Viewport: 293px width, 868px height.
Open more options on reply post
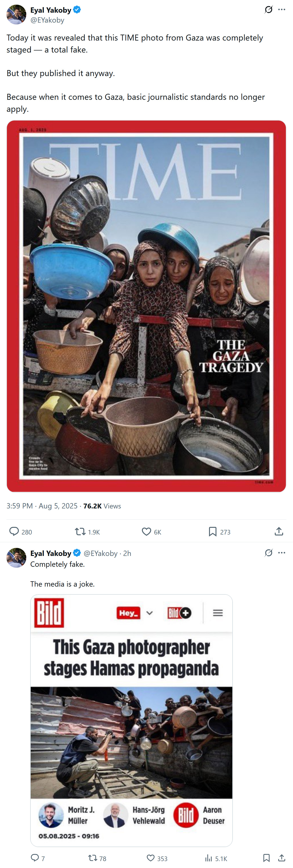(281, 553)
